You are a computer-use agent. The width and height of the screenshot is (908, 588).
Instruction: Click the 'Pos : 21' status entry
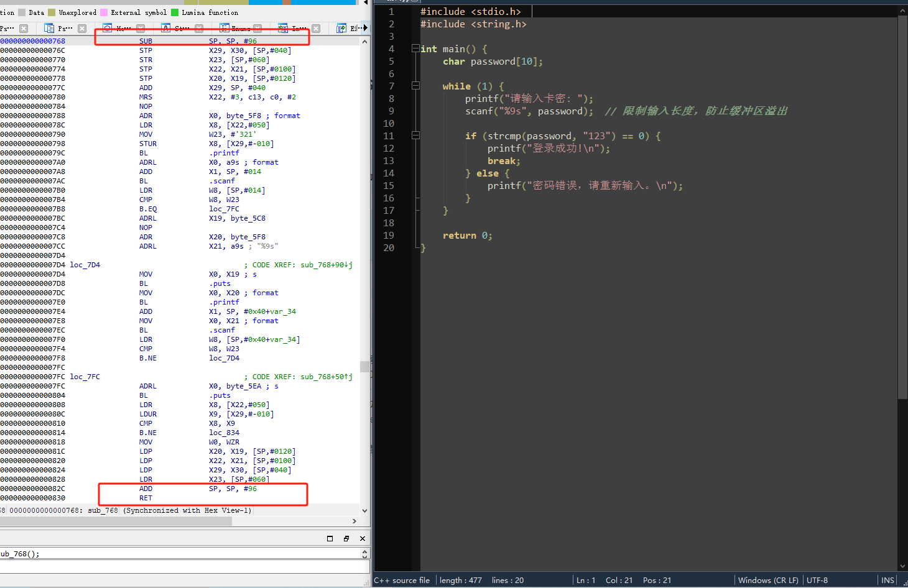(657, 581)
